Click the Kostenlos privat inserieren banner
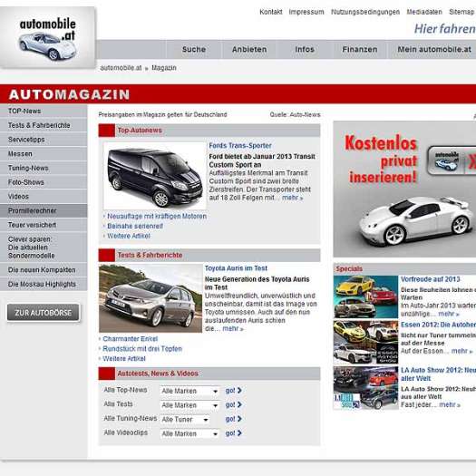The image size is (476, 476). pyautogui.click(x=404, y=189)
